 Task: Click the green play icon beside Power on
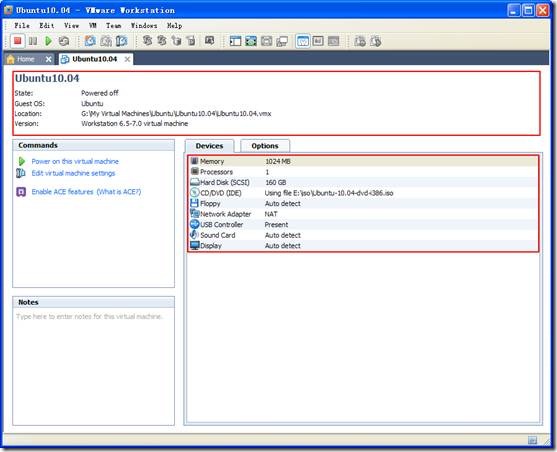point(21,161)
